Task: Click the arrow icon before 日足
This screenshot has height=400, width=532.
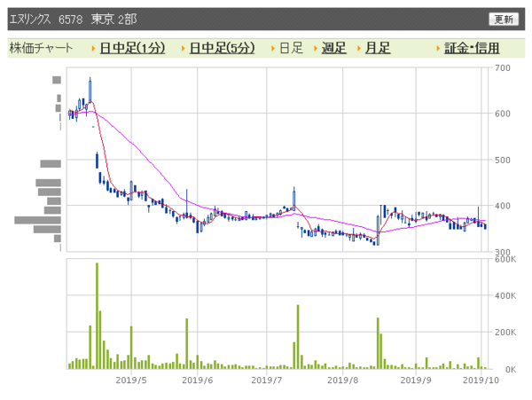Action: coord(272,48)
